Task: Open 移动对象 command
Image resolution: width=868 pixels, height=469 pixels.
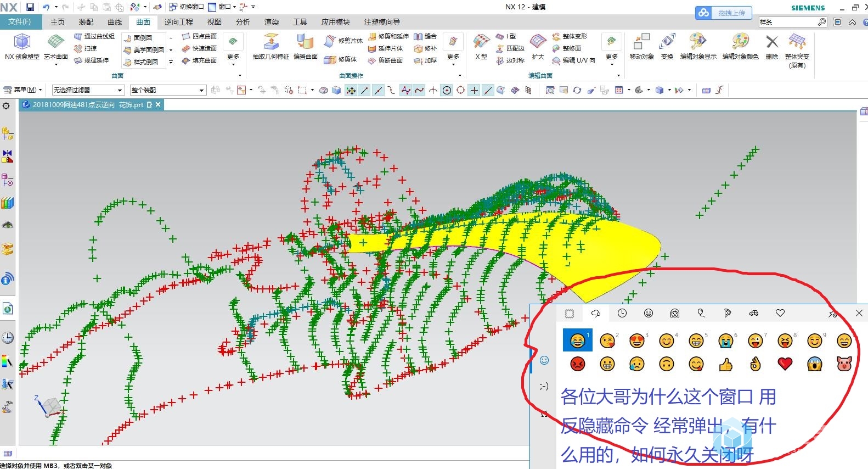Action: [641, 47]
